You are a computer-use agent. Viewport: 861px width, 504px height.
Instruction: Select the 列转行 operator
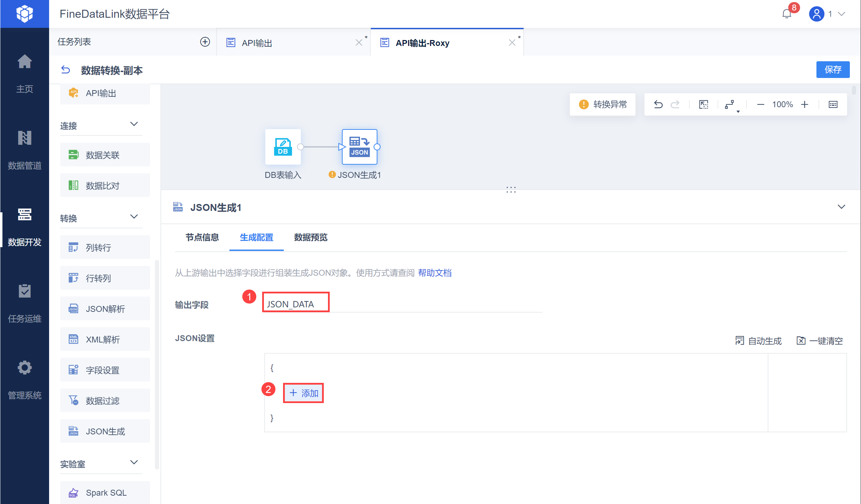(105, 247)
